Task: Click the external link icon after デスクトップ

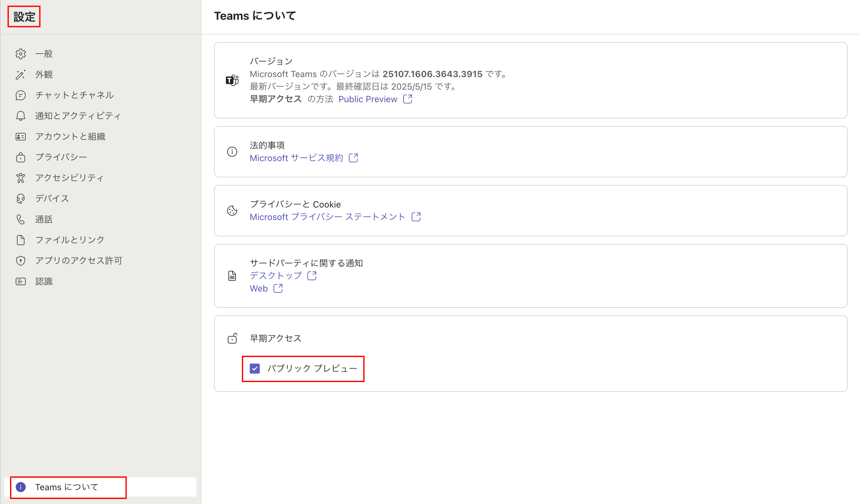Action: pos(312,276)
